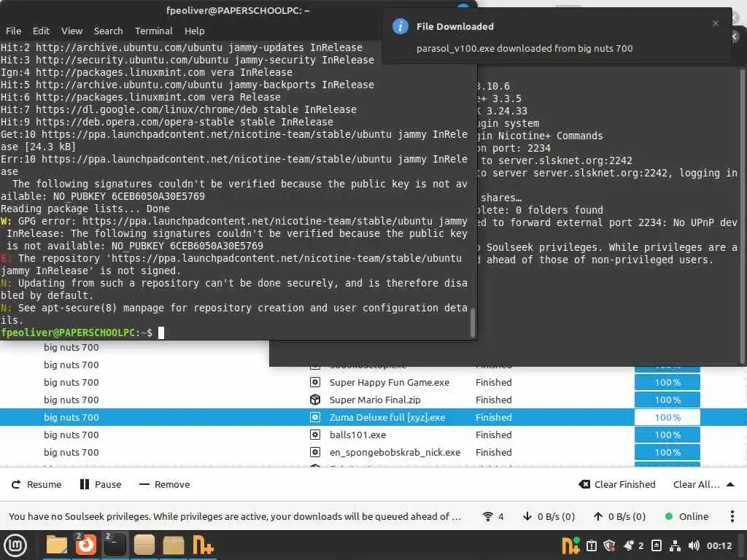
Task: Click big nuts 700 user in balls101.exe row
Action: pos(71,435)
